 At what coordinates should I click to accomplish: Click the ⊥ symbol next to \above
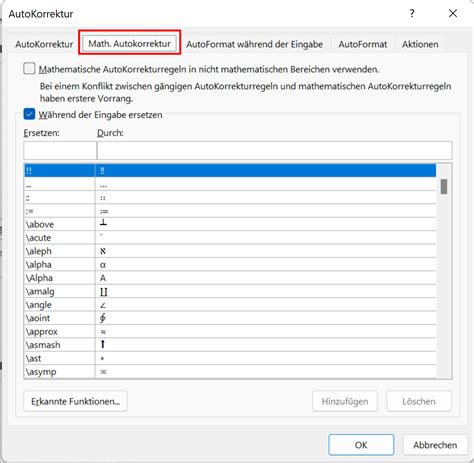tap(103, 223)
